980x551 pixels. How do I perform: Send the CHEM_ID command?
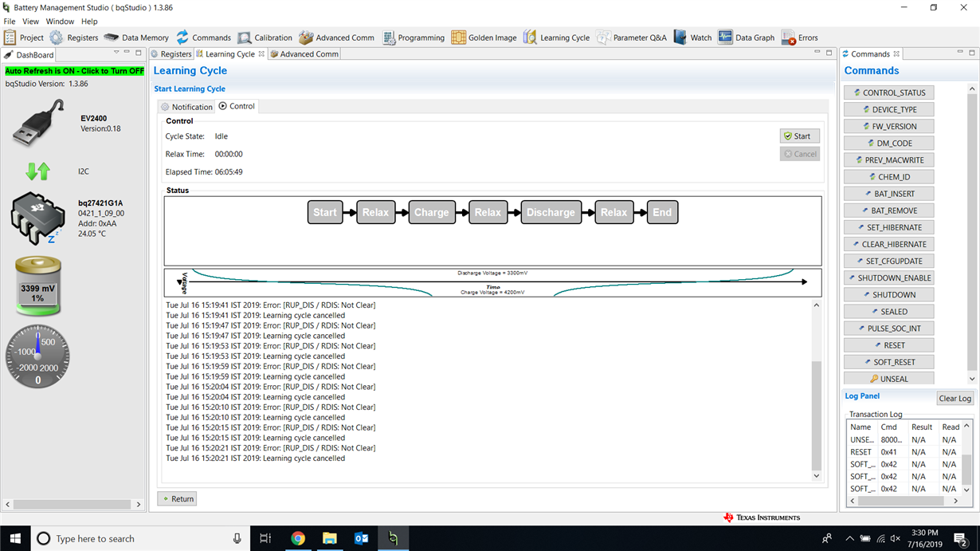tap(889, 177)
